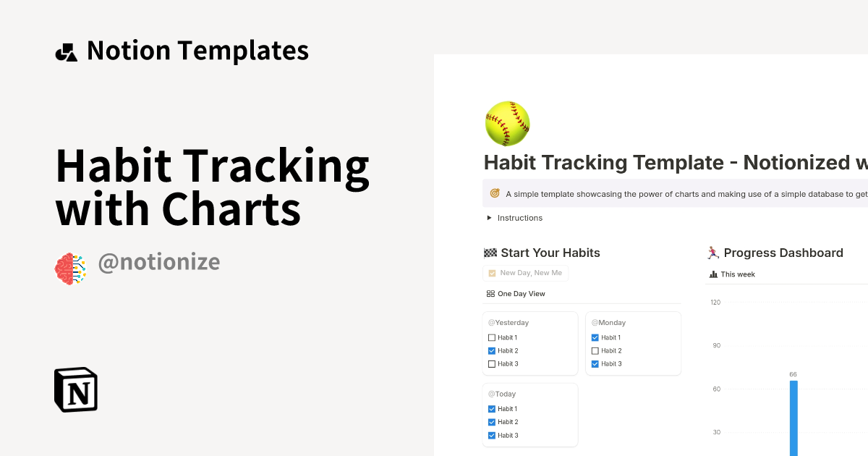Click the Notion Templates logo icon
The width and height of the screenshot is (868, 456).
tap(66, 50)
